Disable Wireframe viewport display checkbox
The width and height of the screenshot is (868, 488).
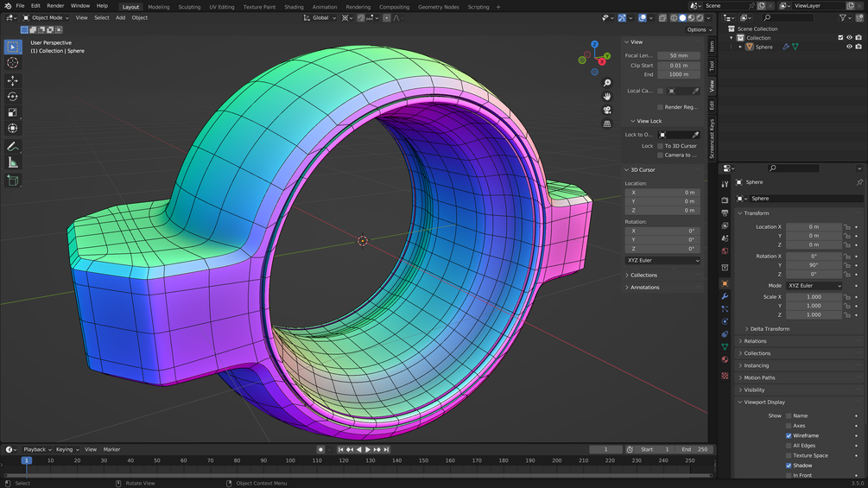click(x=789, y=435)
